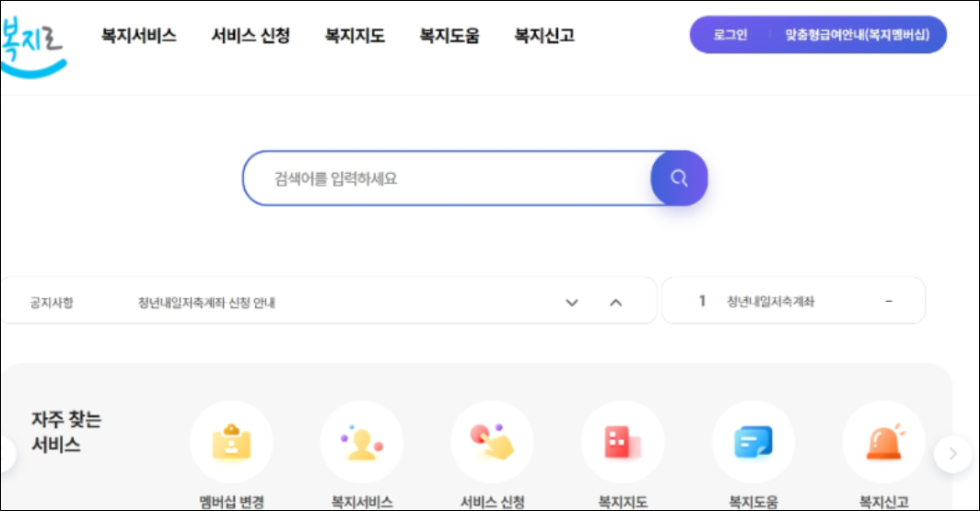Viewport: 980px width, 511px height.
Task: Click the 로그인 button
Action: pos(730,35)
